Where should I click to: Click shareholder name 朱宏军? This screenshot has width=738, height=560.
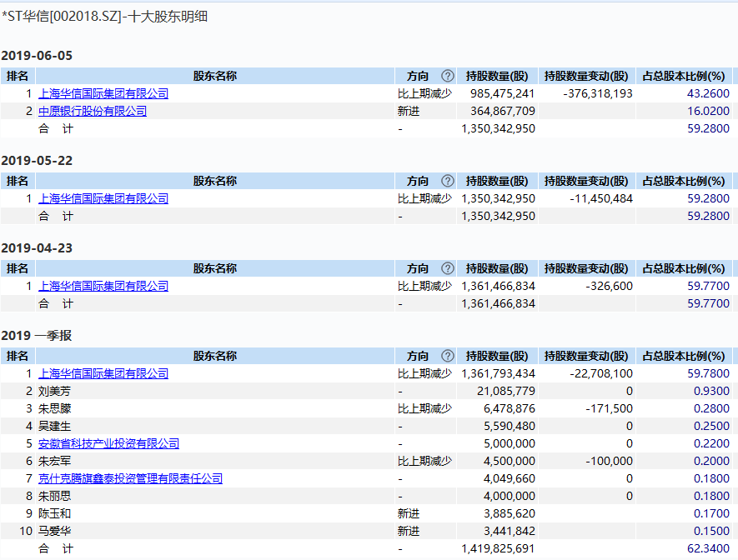pyautogui.click(x=54, y=461)
